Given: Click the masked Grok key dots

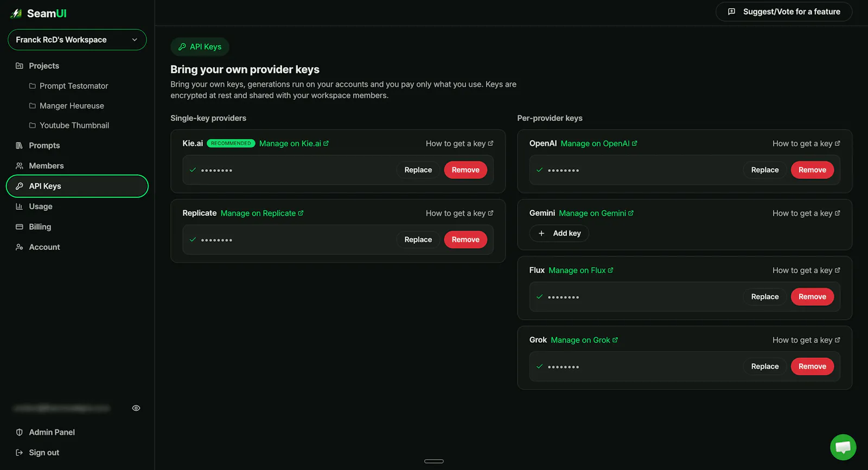Looking at the screenshot, I should (x=563, y=367).
